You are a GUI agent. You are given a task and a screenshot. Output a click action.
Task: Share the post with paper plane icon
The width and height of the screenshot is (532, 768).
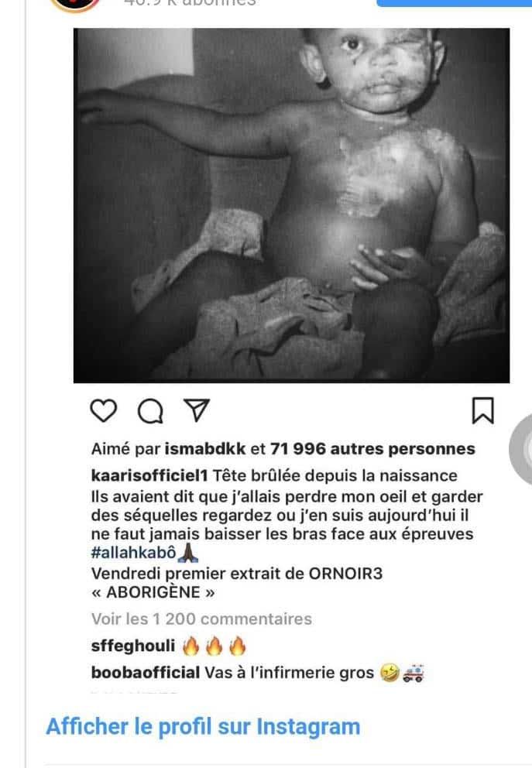click(197, 410)
